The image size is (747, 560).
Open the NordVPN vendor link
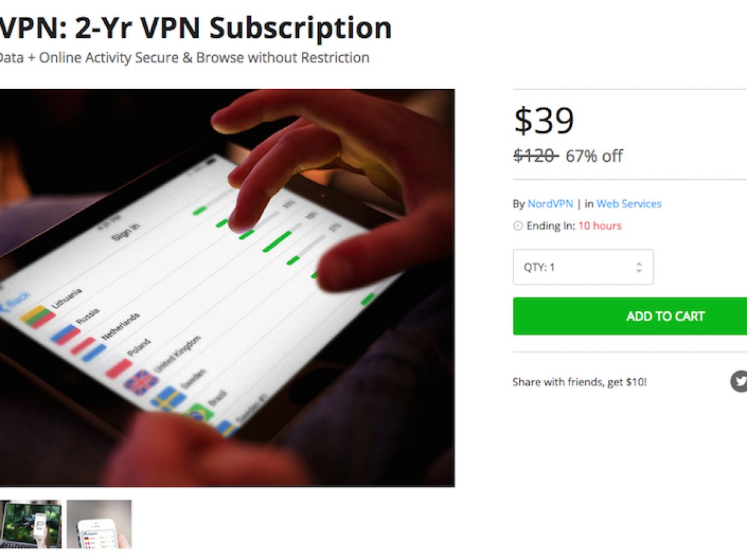(x=550, y=203)
